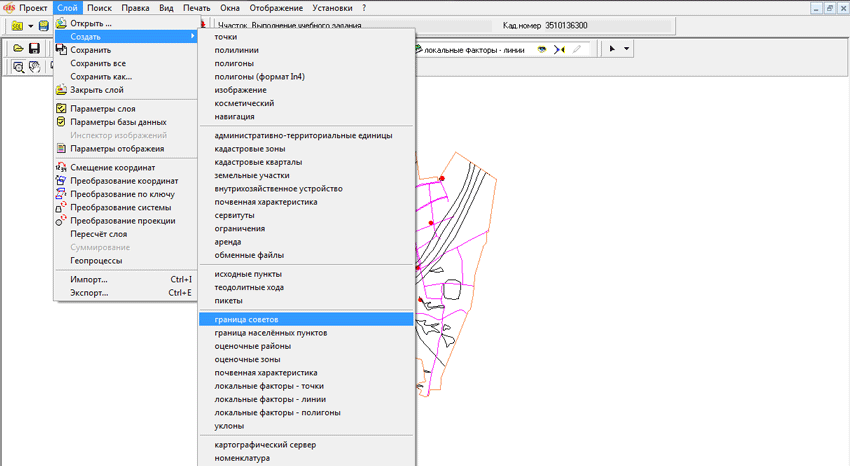Click the GIS application logo icon
The width and height of the screenshot is (850, 466).
click(x=8, y=8)
